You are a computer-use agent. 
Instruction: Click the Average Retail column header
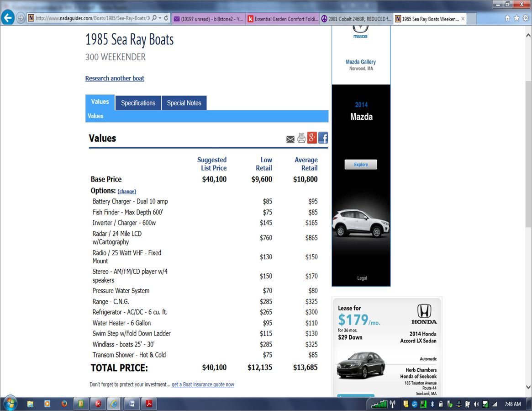tap(306, 164)
